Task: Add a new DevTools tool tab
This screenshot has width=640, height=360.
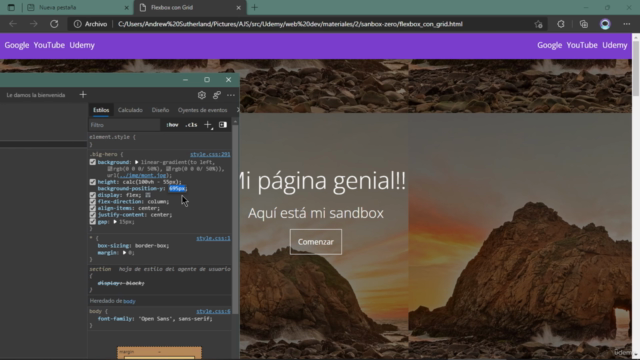Action: click(83, 95)
